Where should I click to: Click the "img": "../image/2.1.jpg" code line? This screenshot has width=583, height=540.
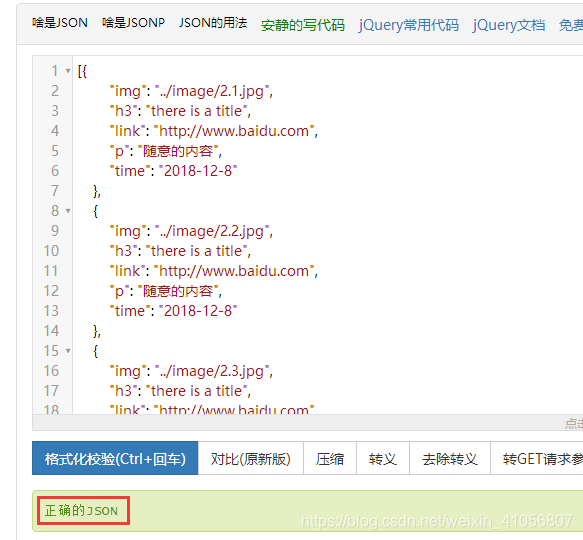point(191,91)
